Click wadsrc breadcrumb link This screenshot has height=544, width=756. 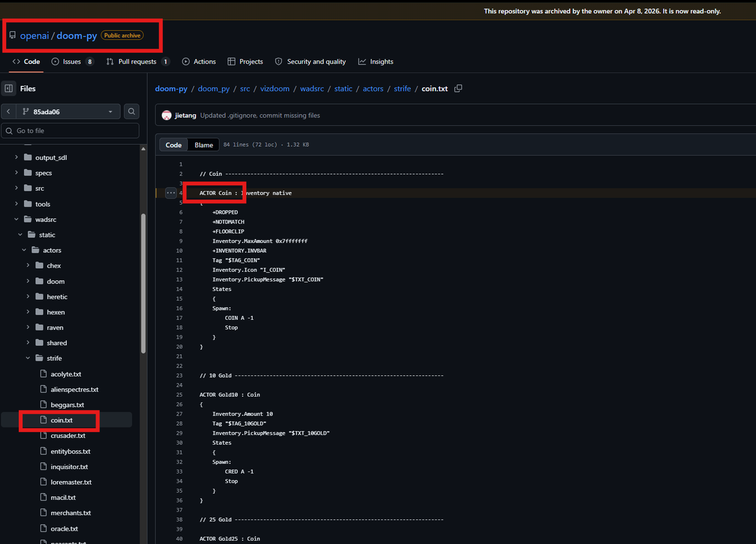click(x=312, y=89)
